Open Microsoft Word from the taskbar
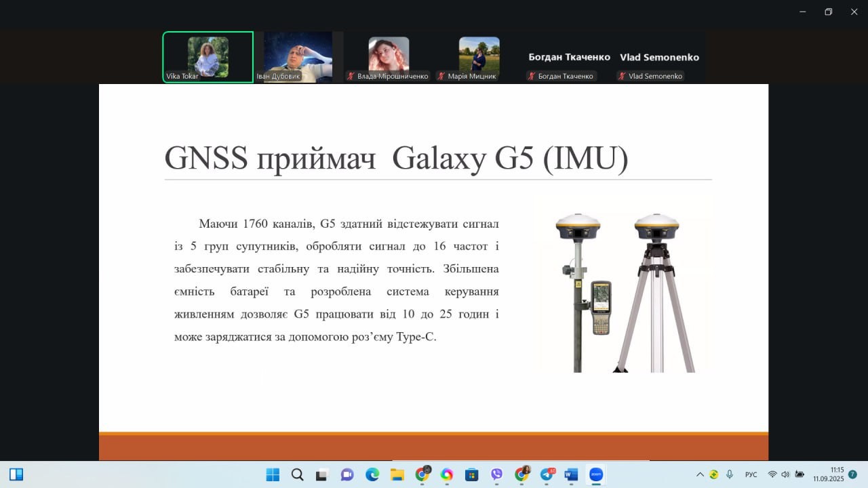This screenshot has width=868, height=488. click(571, 474)
